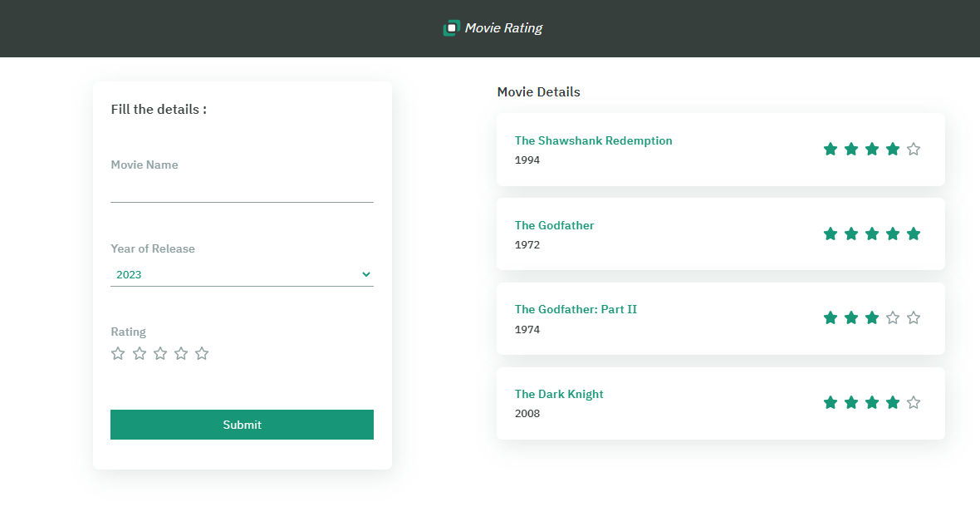The image size is (980, 531).
Task: Expand the year selector showing 2023
Action: [x=242, y=274]
